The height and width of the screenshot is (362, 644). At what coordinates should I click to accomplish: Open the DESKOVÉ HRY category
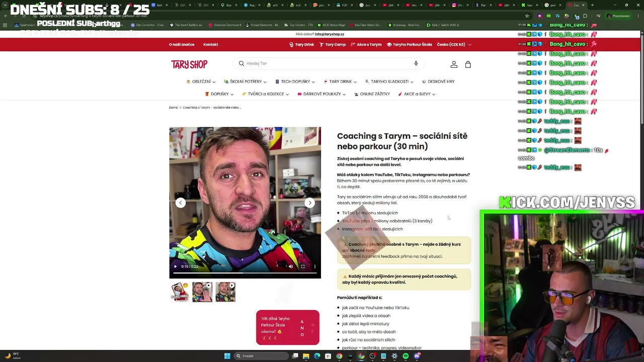pos(438,81)
